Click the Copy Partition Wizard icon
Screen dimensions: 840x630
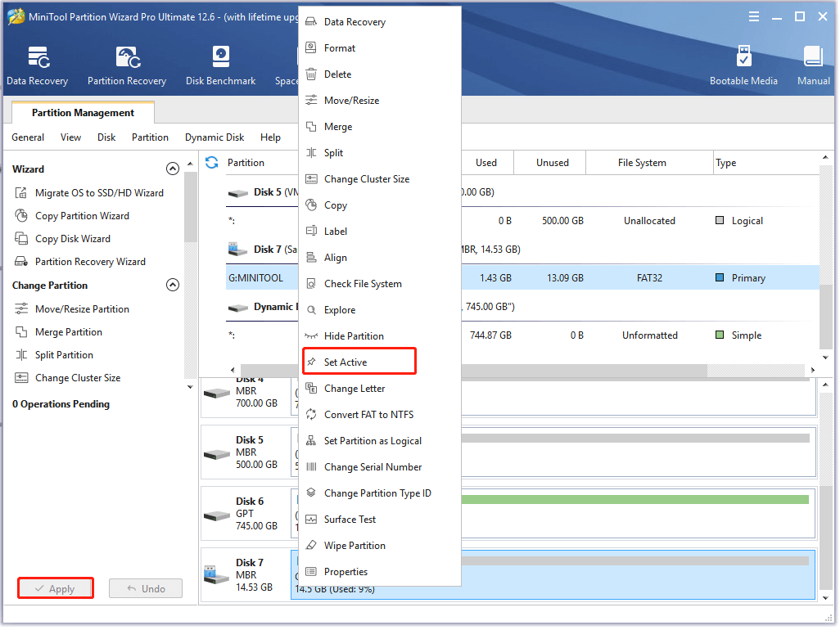click(21, 216)
